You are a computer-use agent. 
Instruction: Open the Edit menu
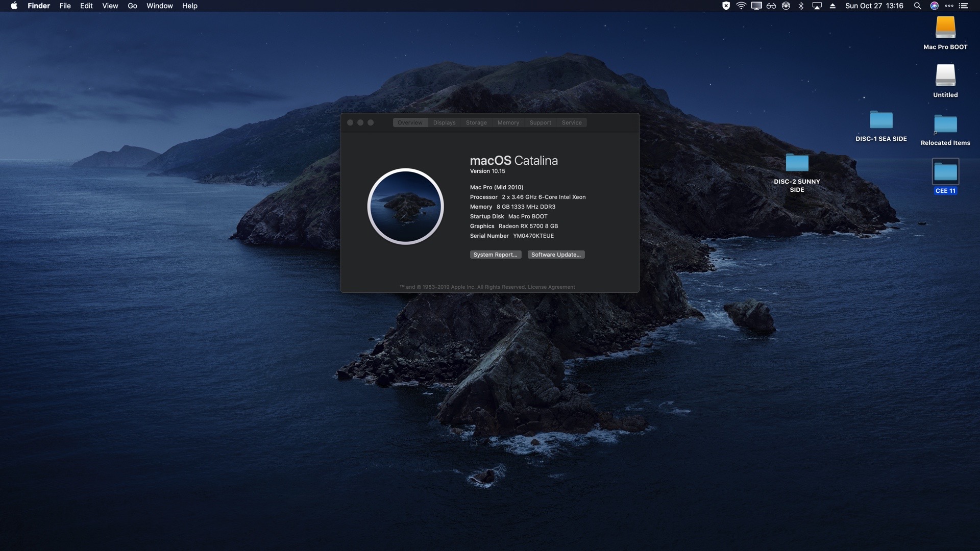(86, 6)
